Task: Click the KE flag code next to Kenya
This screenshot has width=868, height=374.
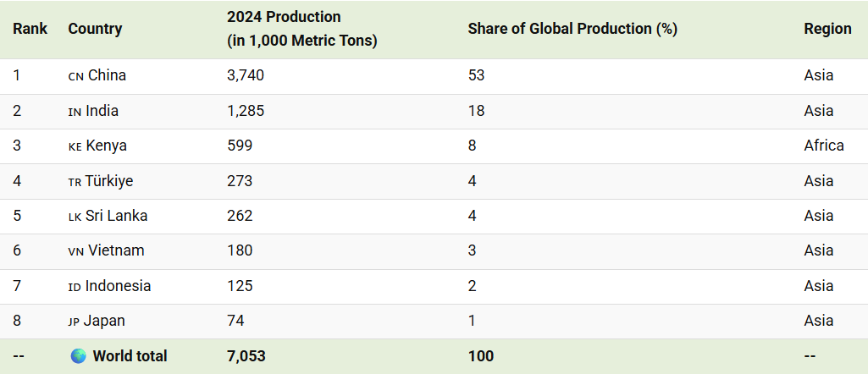Action: tap(75, 146)
